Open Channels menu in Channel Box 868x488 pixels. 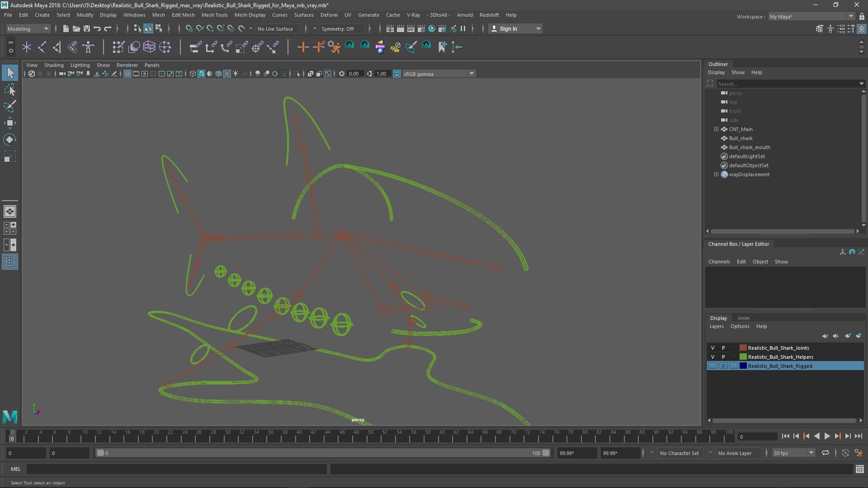(x=719, y=262)
